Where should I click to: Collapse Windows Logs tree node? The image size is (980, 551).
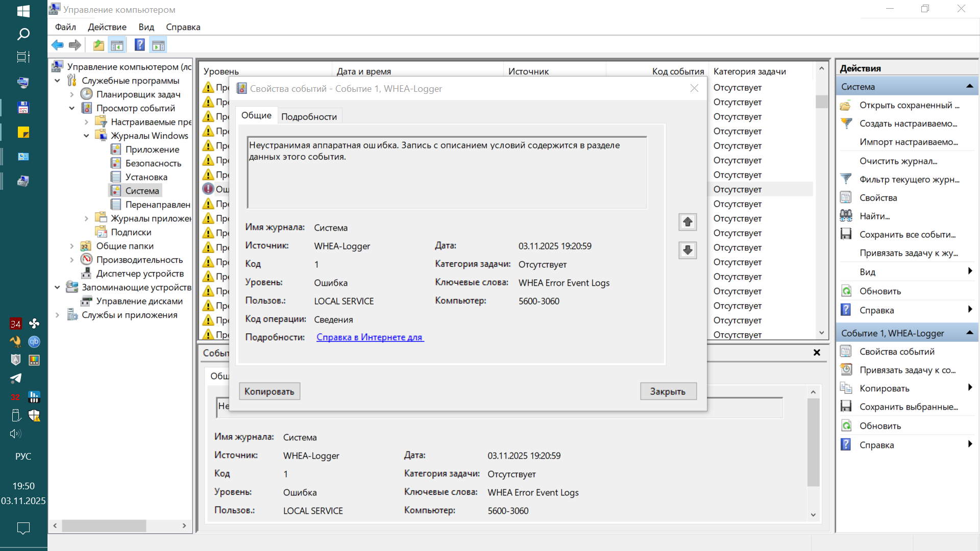coord(86,136)
